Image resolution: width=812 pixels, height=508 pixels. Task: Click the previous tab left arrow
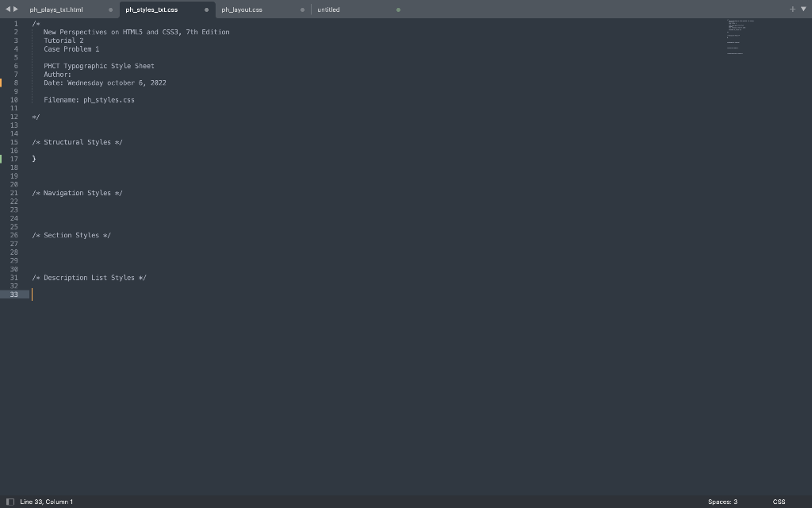[x=8, y=9]
